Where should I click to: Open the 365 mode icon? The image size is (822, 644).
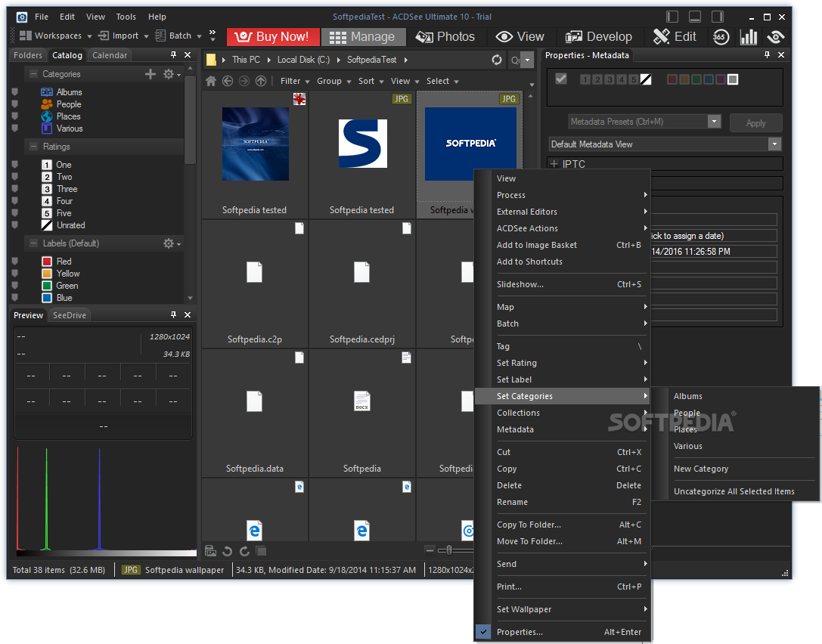721,37
